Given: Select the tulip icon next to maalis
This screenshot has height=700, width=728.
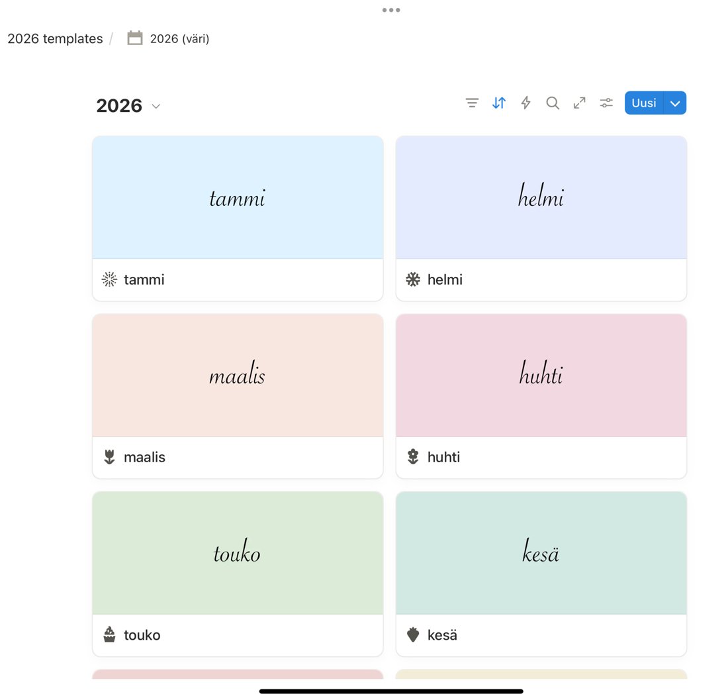Looking at the screenshot, I should (x=109, y=457).
